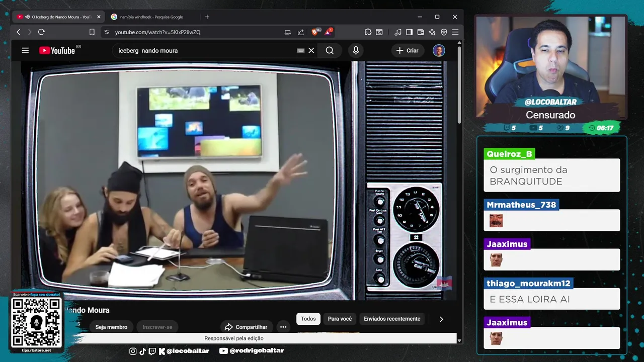The width and height of the screenshot is (644, 362).
Task: Open the Brave Rewards triangle icon
Action: coord(328,31)
